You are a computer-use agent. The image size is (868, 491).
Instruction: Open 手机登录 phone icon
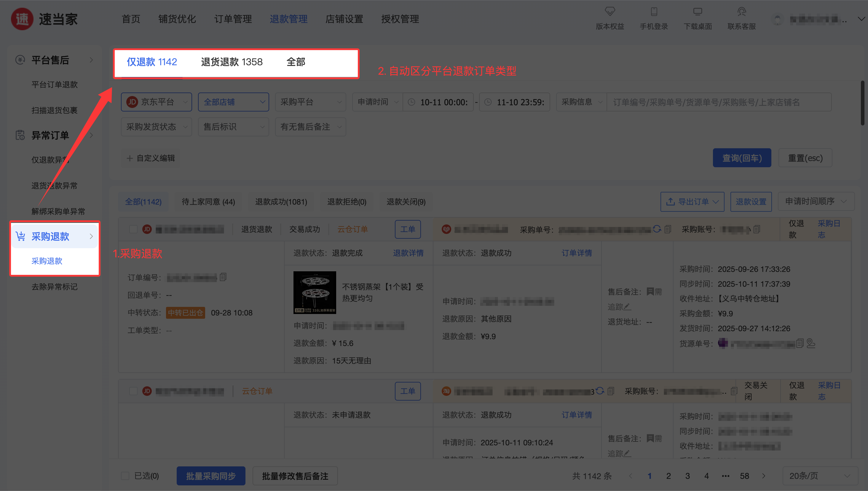click(654, 12)
